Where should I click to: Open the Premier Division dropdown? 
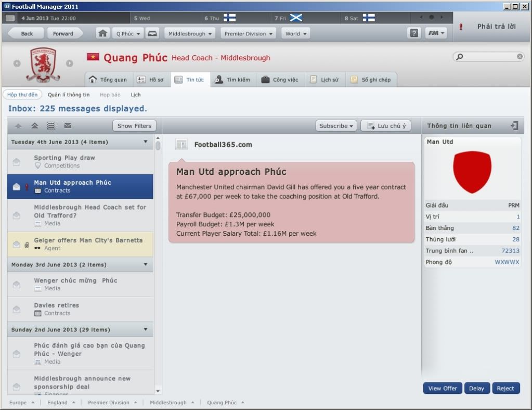pos(248,34)
